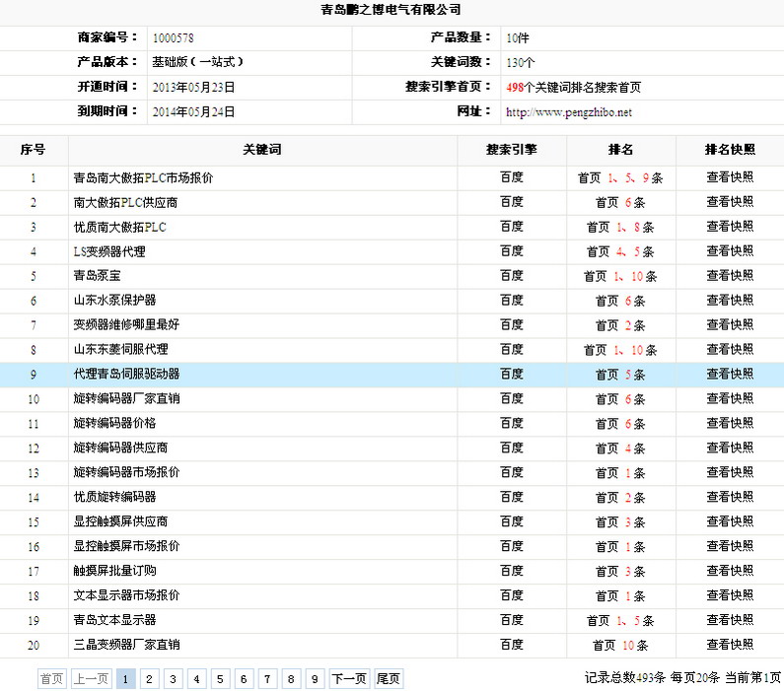Select keyword 青岛南大傲拓PLC市场报价
The height and width of the screenshot is (691, 784).
pyautogui.click(x=144, y=177)
